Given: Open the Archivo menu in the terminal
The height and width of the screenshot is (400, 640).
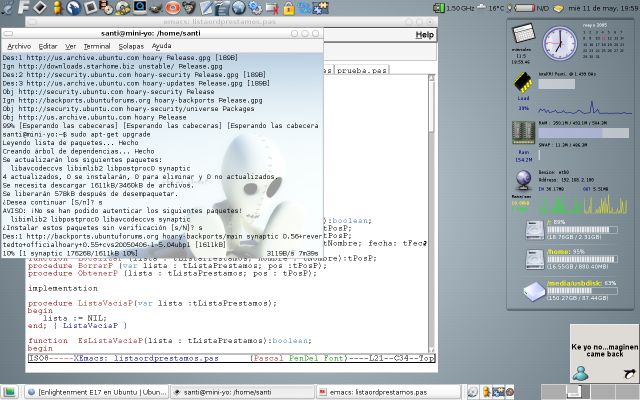Looking at the screenshot, I should 19,46.
